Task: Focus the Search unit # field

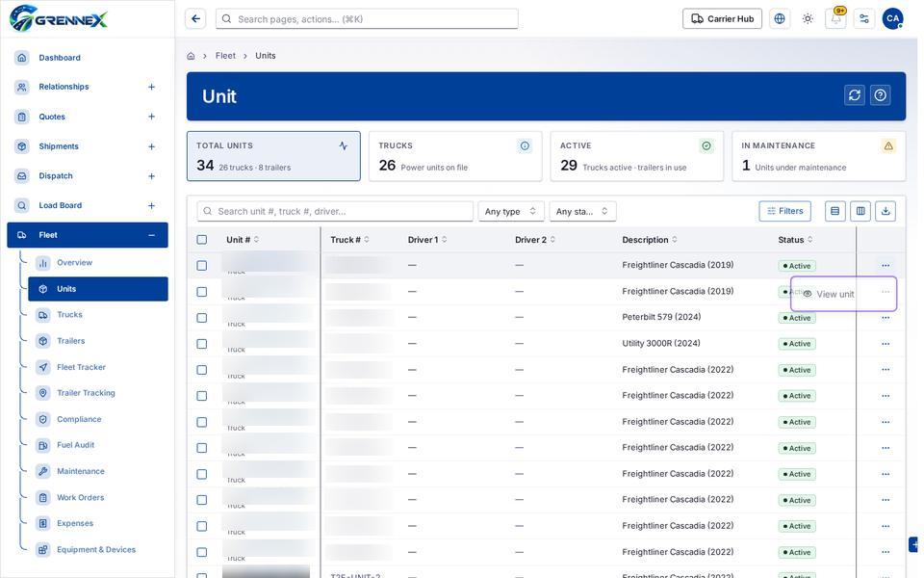Action: [x=335, y=211]
